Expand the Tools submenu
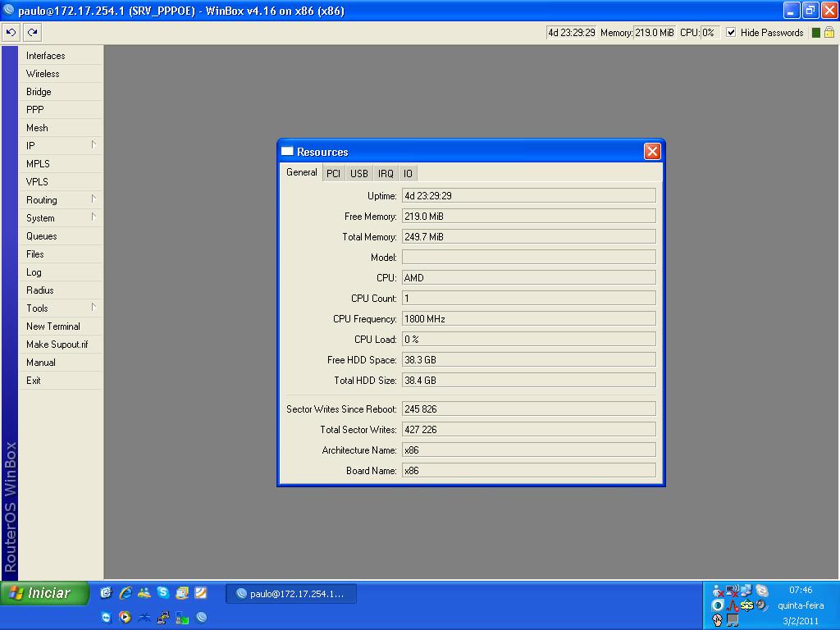840x630 pixels. 94,307
